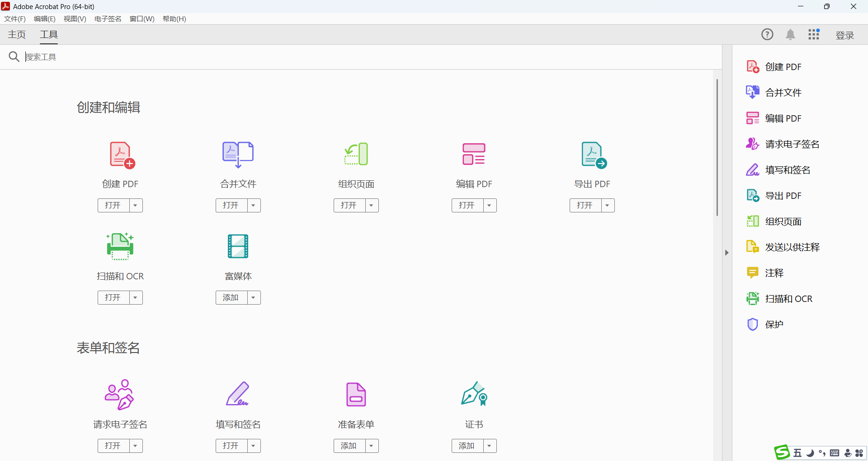Click the help question mark icon

click(x=767, y=35)
